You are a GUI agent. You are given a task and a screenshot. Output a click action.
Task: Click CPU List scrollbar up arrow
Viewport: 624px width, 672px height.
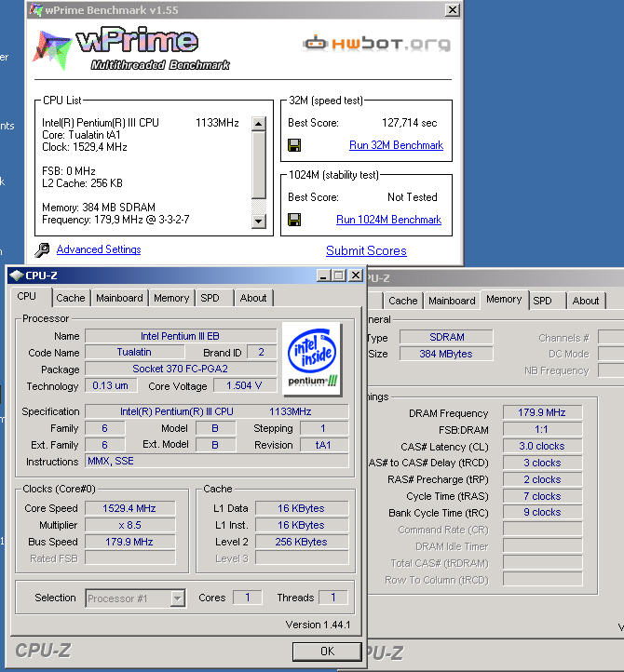258,124
